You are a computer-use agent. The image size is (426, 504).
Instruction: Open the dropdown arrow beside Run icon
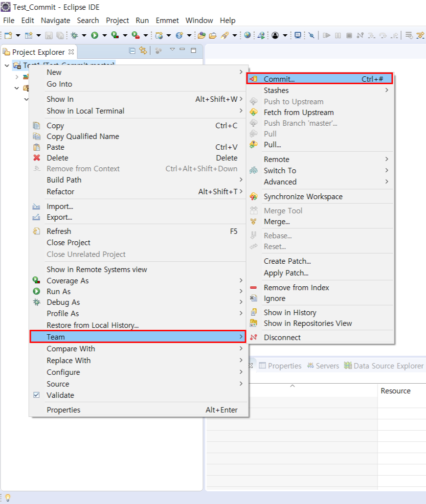click(x=104, y=35)
